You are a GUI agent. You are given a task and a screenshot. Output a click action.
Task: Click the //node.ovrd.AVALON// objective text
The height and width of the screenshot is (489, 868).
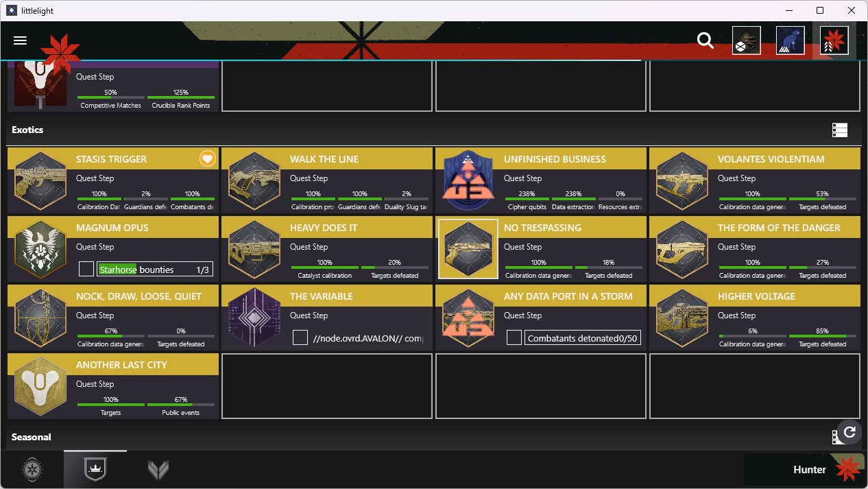click(367, 338)
